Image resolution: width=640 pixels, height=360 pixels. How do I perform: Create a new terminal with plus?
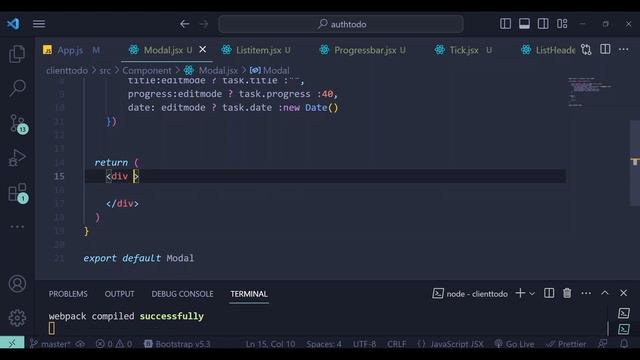pos(520,293)
